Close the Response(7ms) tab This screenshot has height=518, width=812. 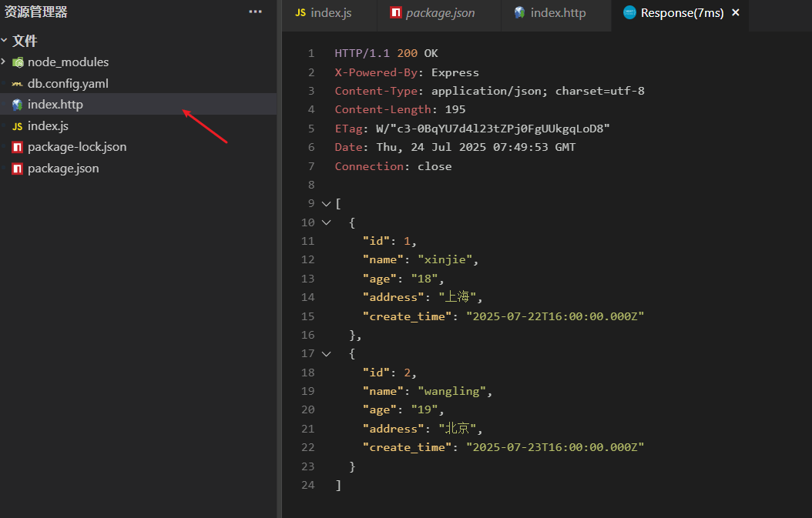point(735,13)
